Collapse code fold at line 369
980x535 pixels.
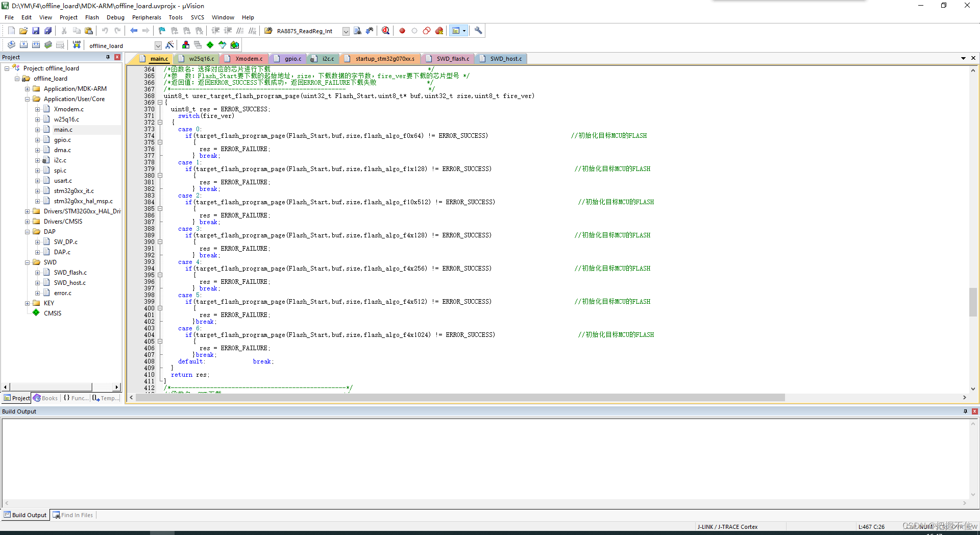pyautogui.click(x=160, y=103)
